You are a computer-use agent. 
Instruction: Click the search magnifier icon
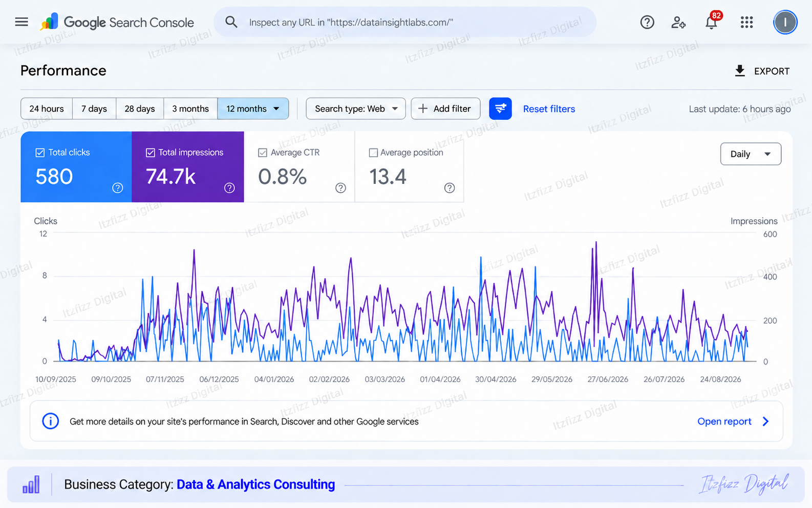(231, 22)
